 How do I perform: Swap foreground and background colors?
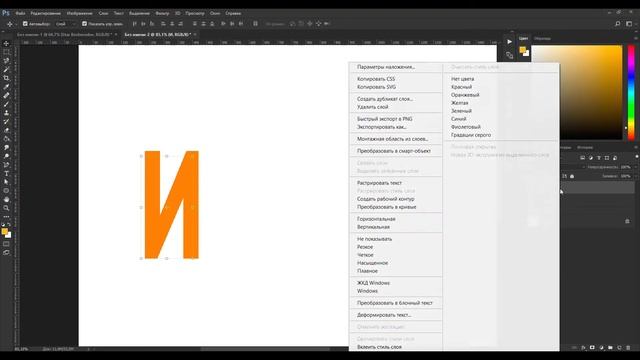tap(9, 225)
